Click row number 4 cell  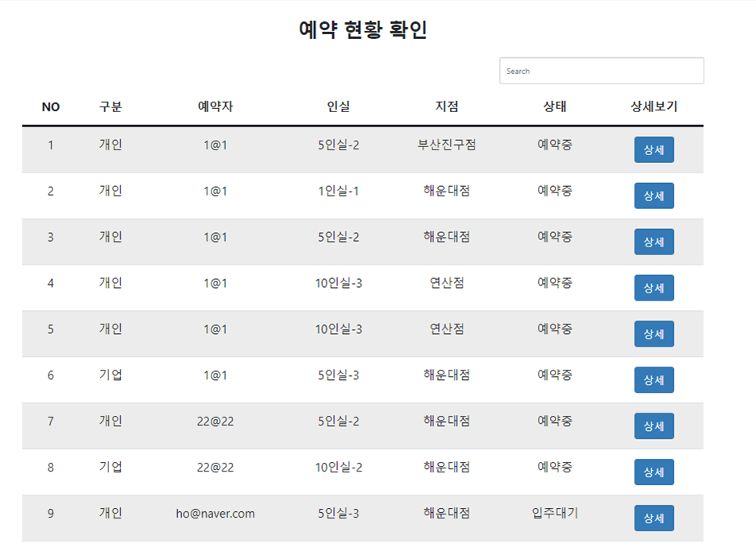51,283
